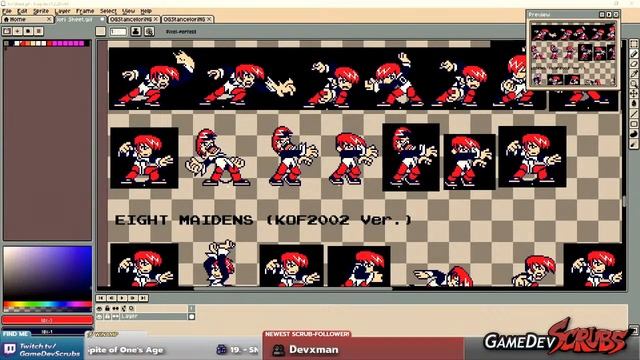
Task: Select the Zoom magnifier tool
Action: (633, 84)
